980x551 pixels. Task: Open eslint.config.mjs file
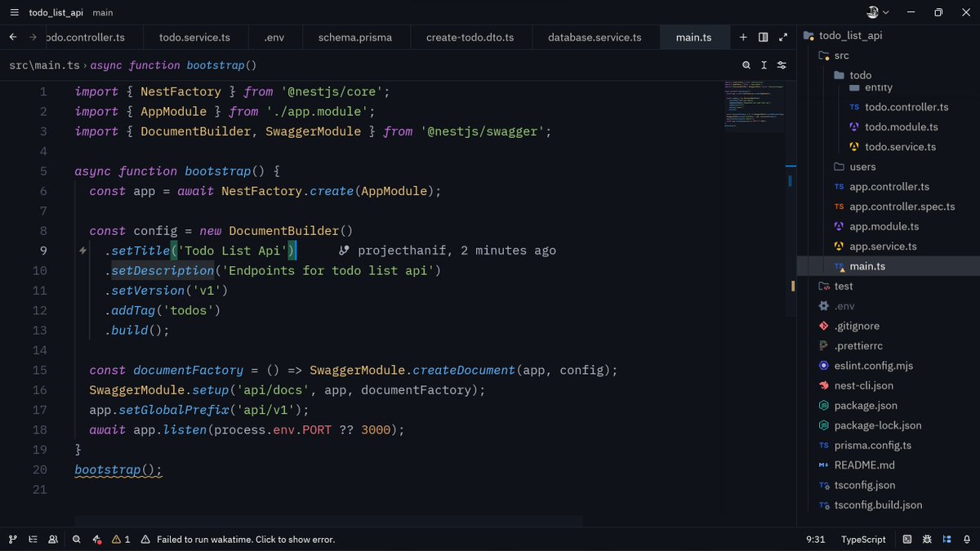click(889, 366)
